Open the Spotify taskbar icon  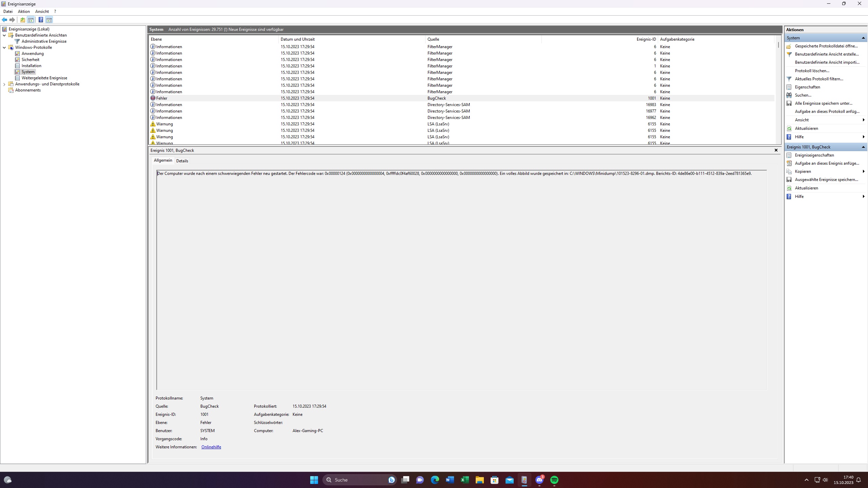(x=554, y=480)
